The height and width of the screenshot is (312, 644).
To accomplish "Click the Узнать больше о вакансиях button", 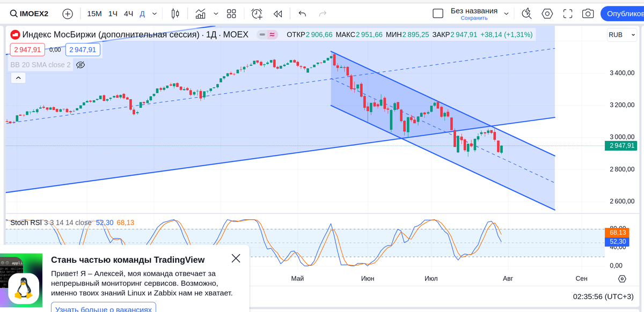I will point(104,310).
